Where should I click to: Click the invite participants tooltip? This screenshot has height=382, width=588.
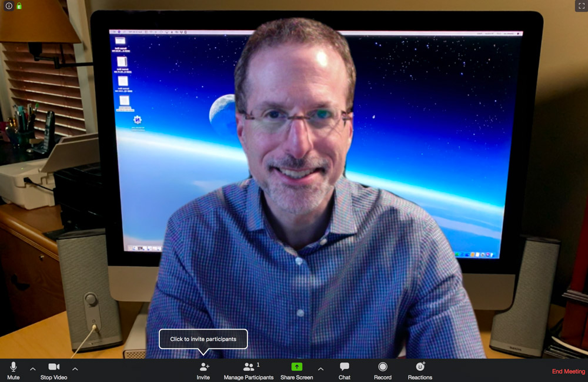[x=203, y=339]
